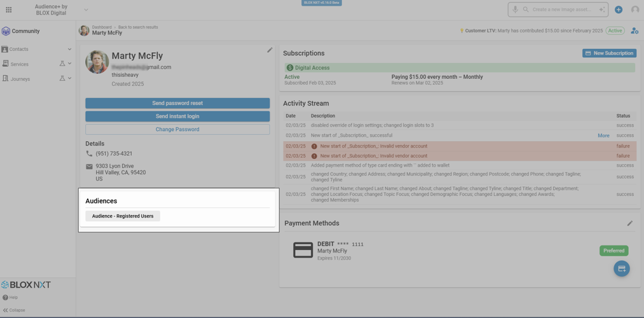Expand the Audience+ application switcher dropdown
The height and width of the screenshot is (318, 644).
click(x=86, y=10)
